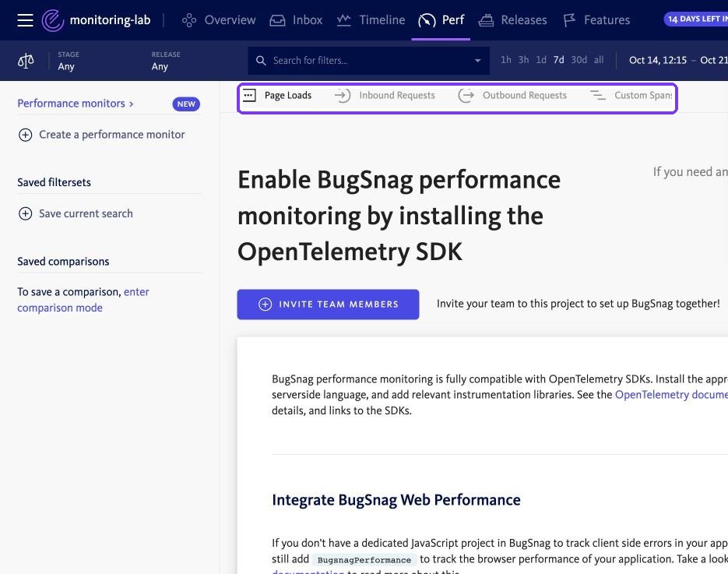Go to the Overview tab
This screenshot has height=574, width=728.
point(230,20)
